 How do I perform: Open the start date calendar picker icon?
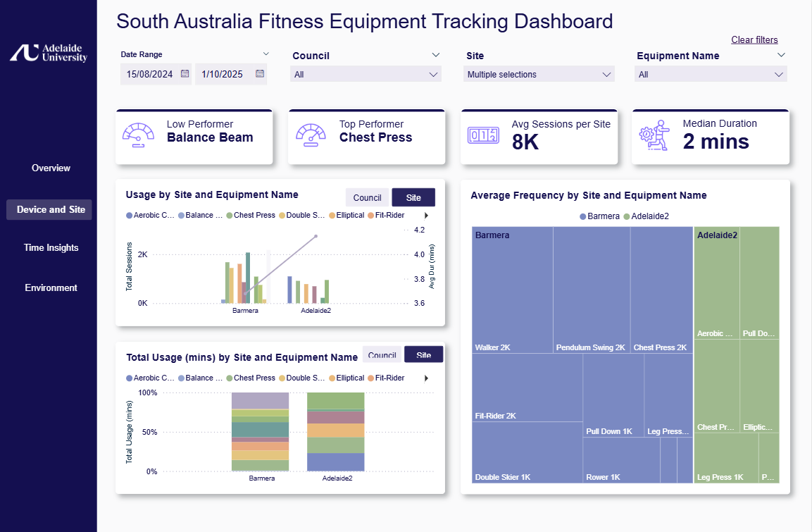[185, 73]
